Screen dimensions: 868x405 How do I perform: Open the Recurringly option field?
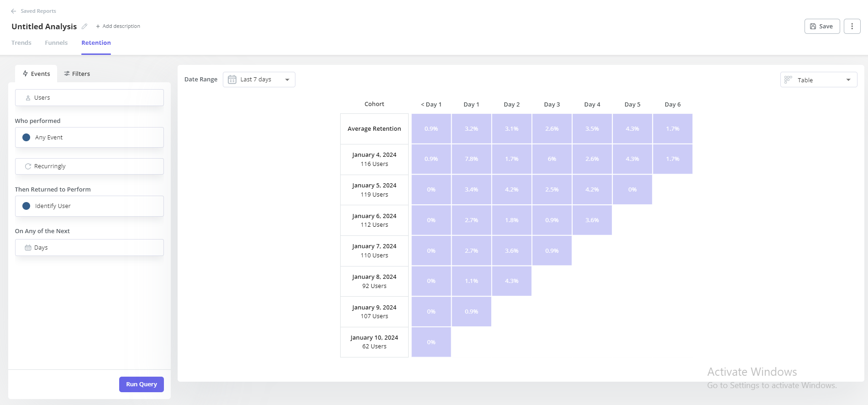[89, 166]
